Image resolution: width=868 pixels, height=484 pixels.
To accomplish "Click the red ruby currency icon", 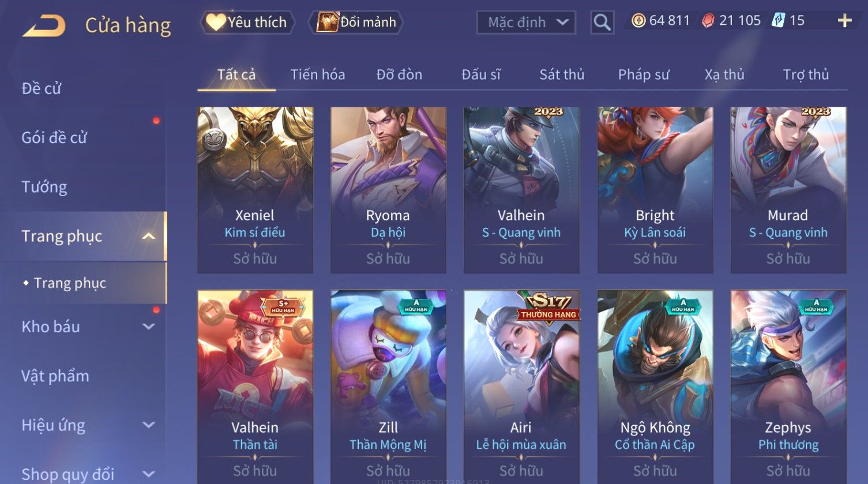I will 708,21.
